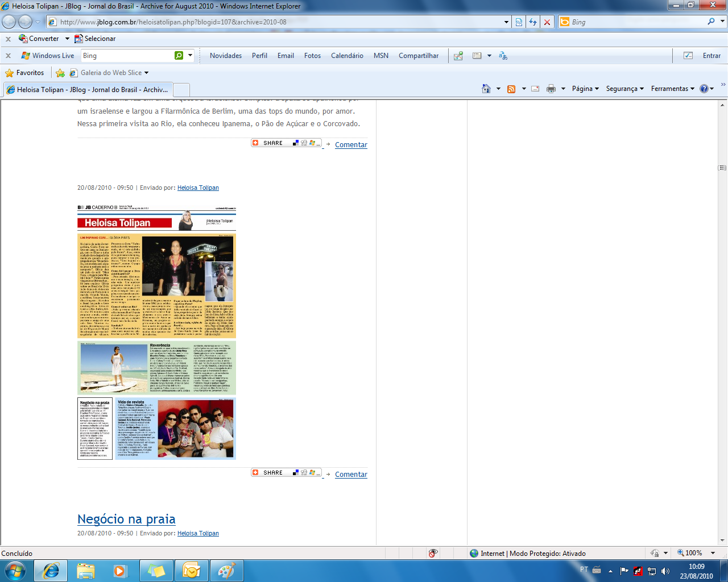
Task: Click the Stop loading red X icon
Action: tap(547, 22)
